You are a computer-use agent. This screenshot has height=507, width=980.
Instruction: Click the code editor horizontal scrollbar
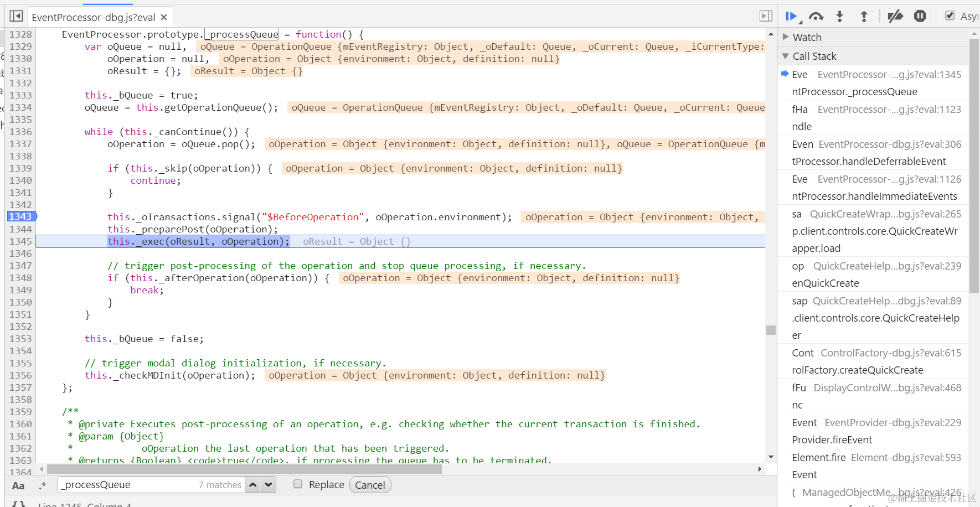[244, 469]
